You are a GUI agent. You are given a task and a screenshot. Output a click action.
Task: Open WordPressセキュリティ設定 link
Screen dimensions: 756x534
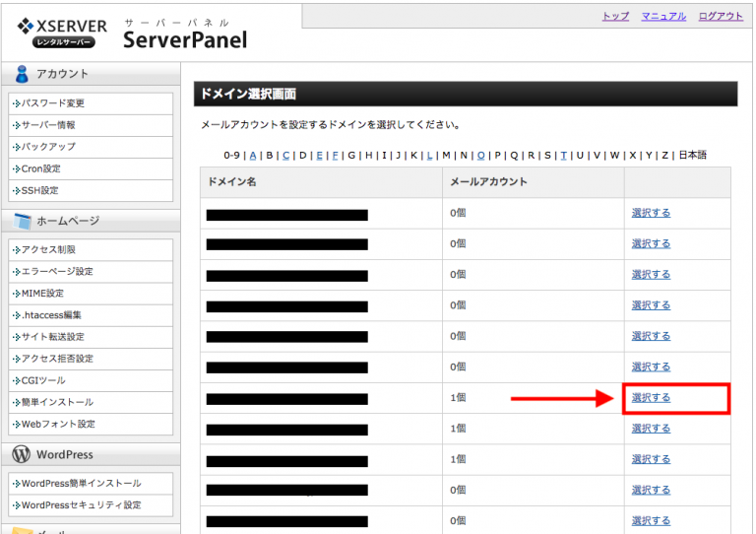(81, 505)
